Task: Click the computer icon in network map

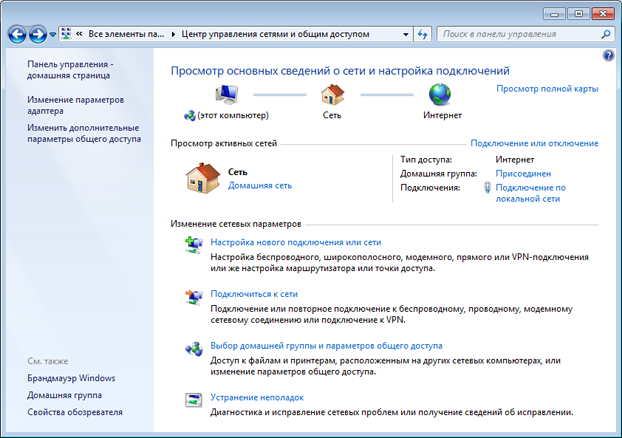Action: (227, 94)
